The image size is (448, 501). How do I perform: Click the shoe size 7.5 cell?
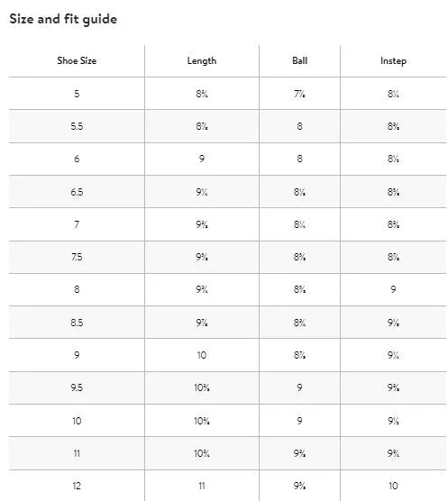click(77, 257)
